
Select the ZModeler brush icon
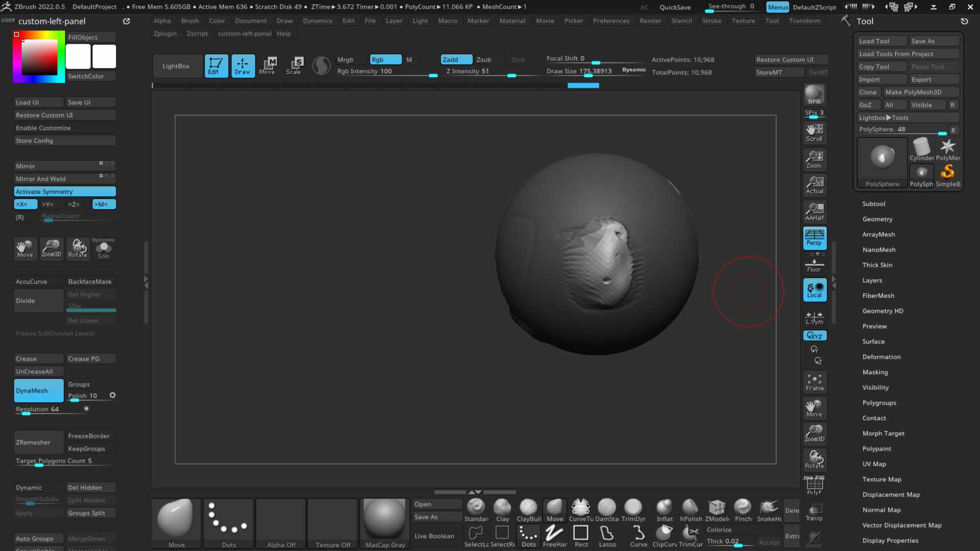(717, 511)
